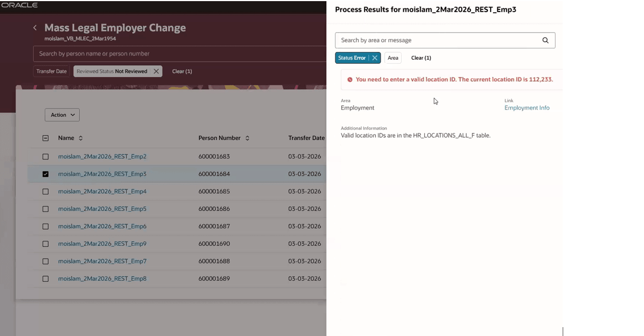Open the moislam_2Mar2026_REST_Emp7 person link
Viewport: 644px width, 336px height.
[102, 261]
